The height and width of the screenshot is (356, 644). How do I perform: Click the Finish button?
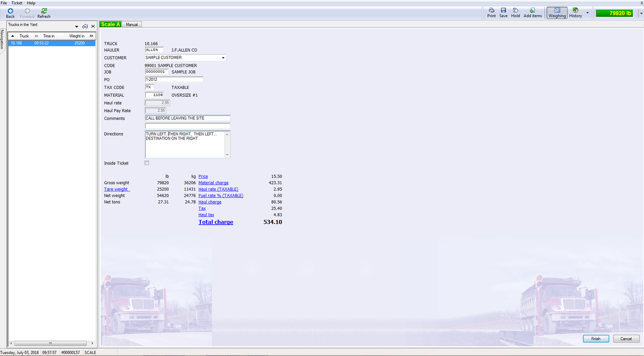click(x=596, y=339)
